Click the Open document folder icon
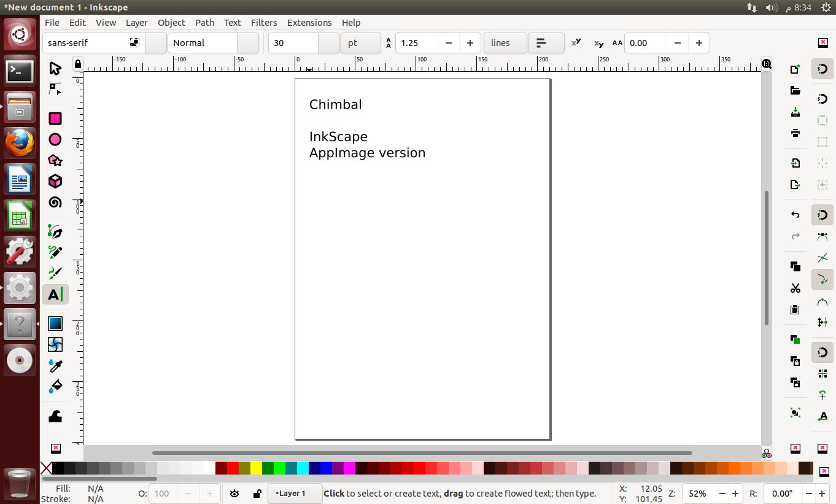Screen dimensions: 836x504 pos(795,91)
